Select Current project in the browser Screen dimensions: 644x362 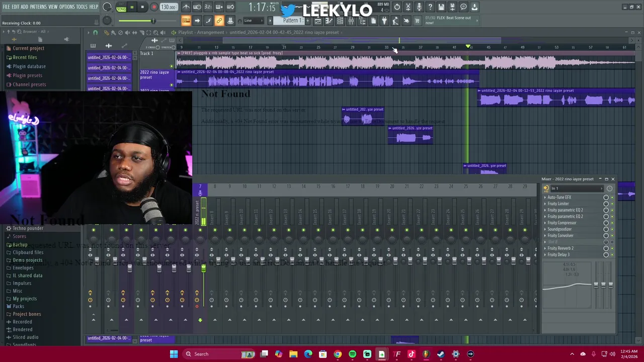[28, 48]
